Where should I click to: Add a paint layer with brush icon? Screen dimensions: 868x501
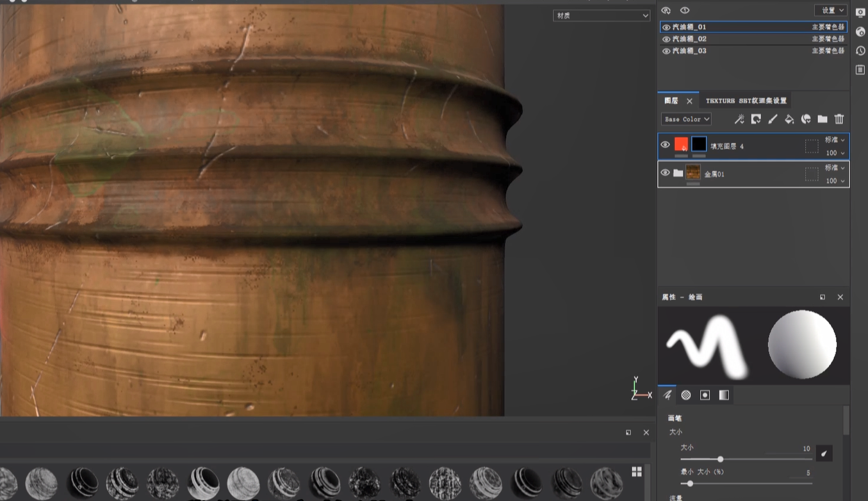coord(773,119)
